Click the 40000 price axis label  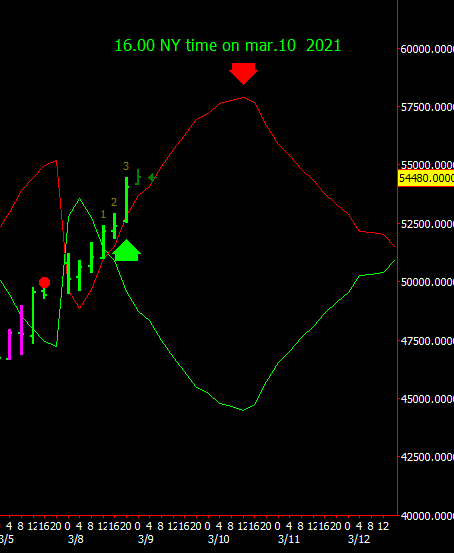coord(427,516)
